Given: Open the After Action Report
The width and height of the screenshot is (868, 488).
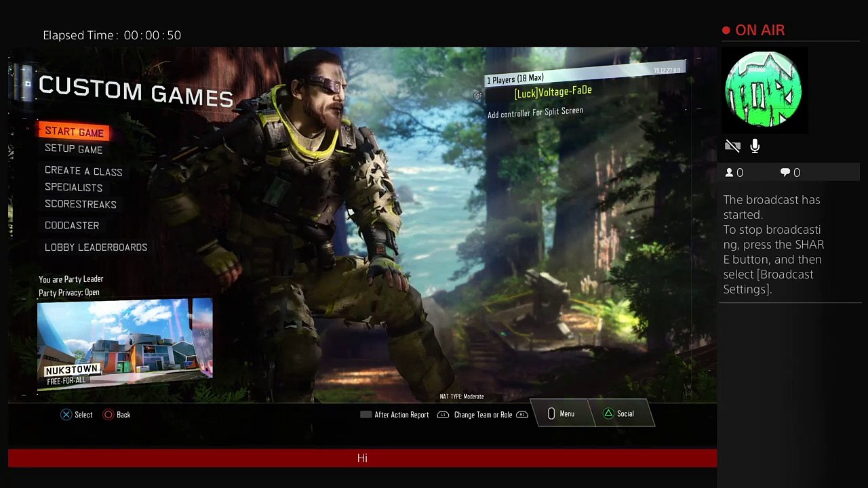Looking at the screenshot, I should [395, 415].
